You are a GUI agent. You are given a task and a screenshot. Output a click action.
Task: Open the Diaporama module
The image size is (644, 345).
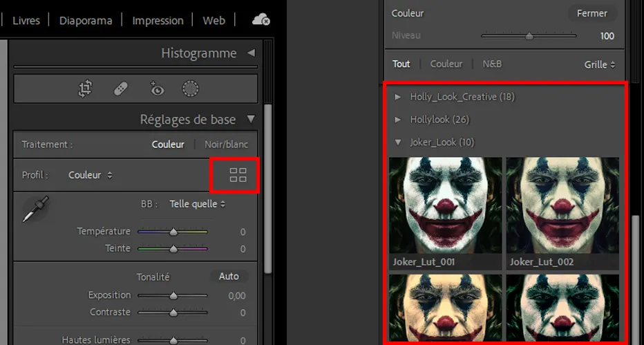click(86, 21)
